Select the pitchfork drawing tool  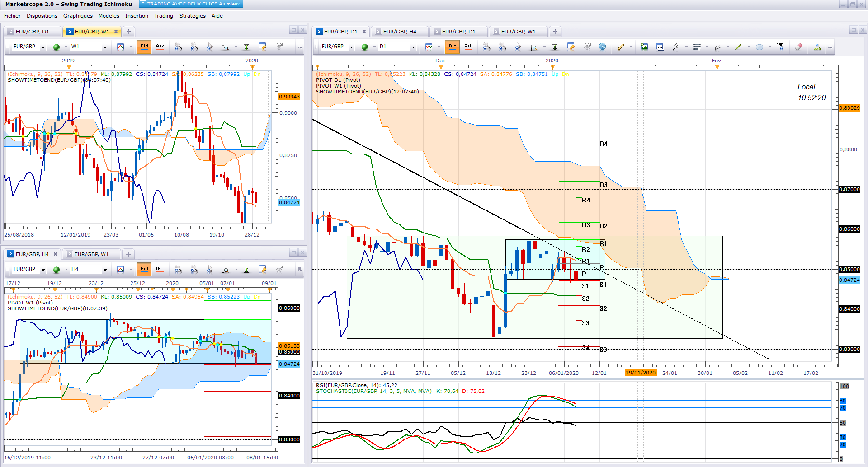point(676,47)
